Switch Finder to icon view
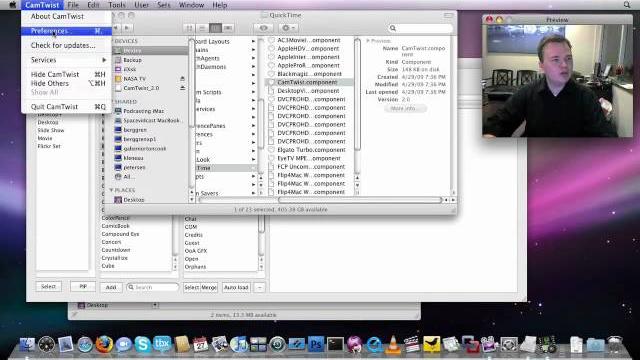 [x=189, y=28]
